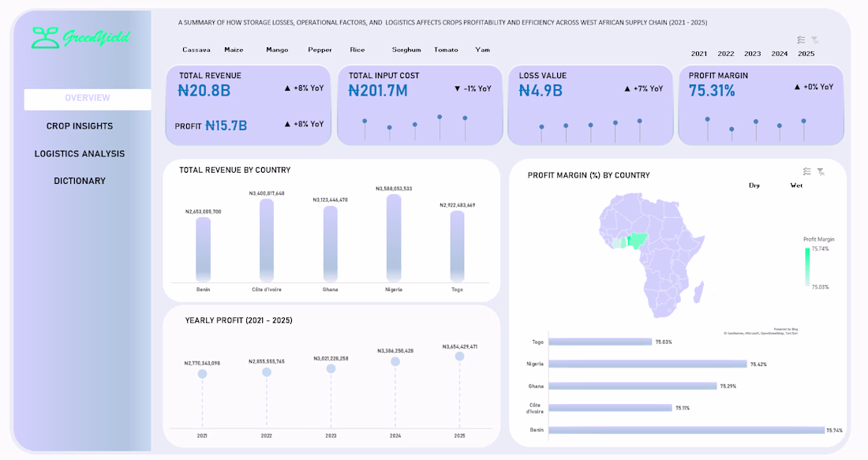Filter the dashboard to year 2022

pos(726,54)
